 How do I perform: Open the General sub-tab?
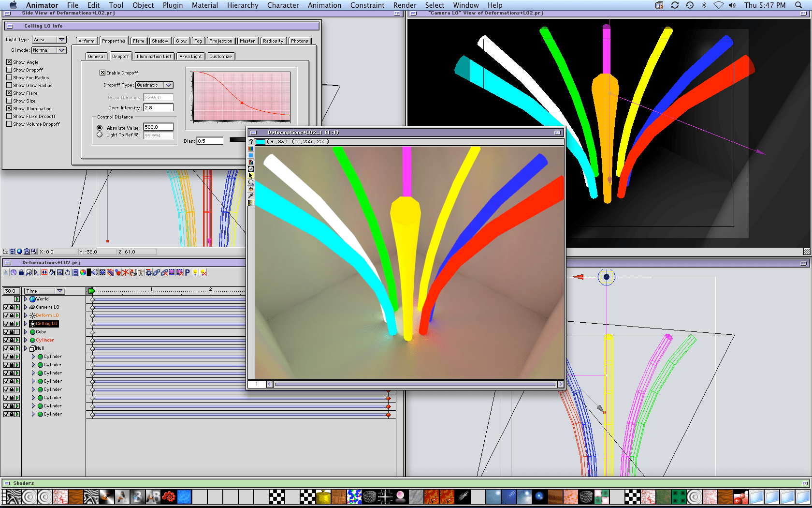(96, 57)
